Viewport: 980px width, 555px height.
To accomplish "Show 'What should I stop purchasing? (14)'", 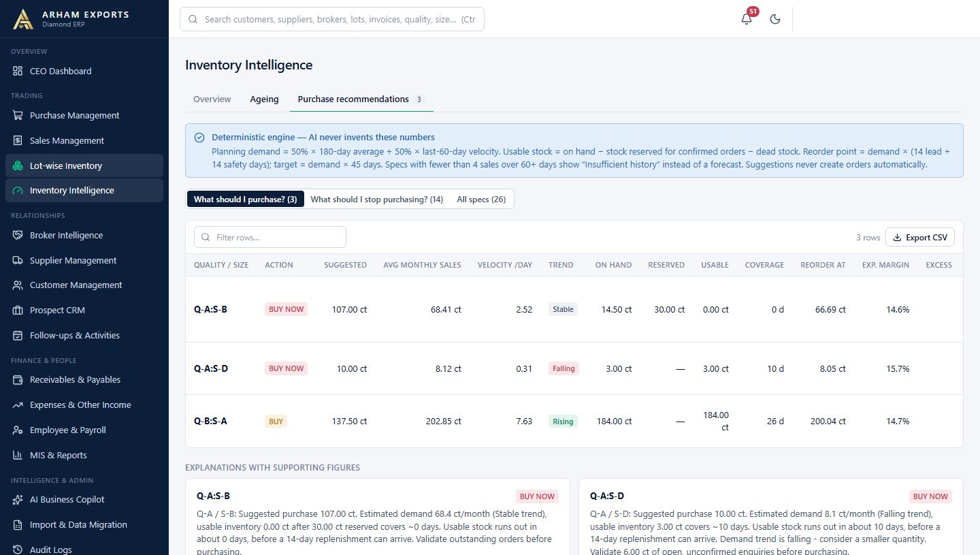I will (x=377, y=200).
